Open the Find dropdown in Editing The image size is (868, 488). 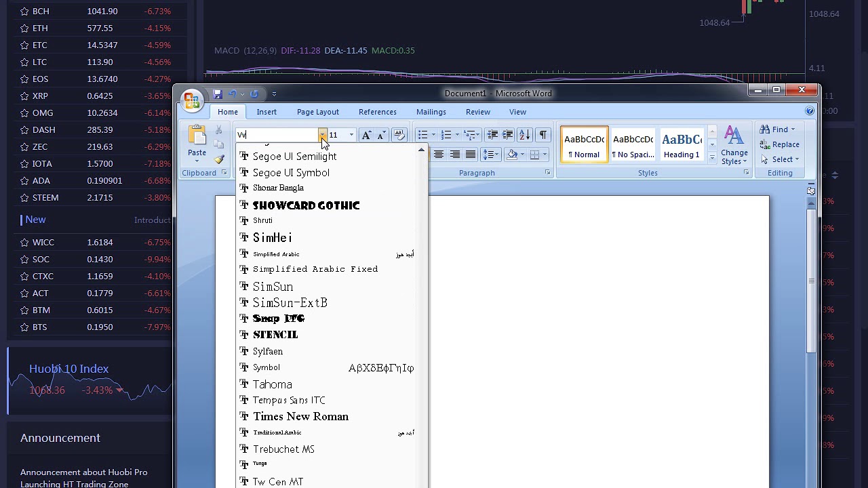793,129
